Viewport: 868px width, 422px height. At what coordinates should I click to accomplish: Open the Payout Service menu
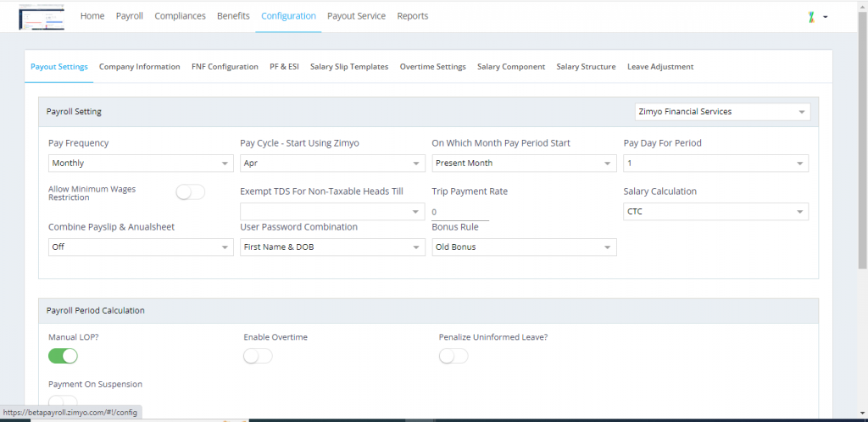point(357,16)
